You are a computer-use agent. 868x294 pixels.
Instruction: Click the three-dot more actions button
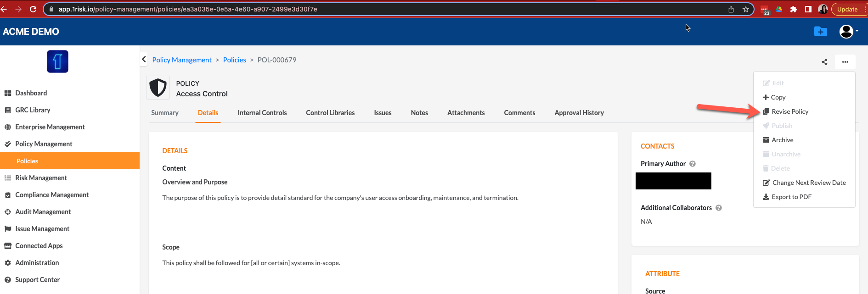tap(845, 62)
